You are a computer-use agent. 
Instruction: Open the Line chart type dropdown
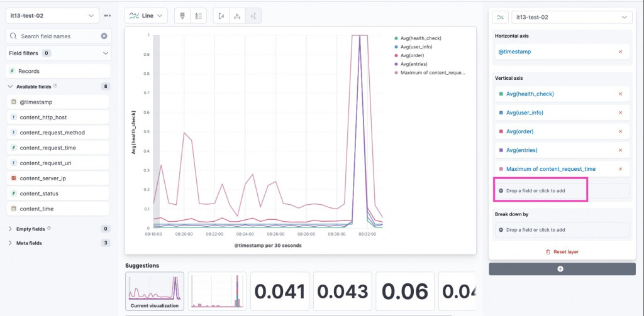(146, 16)
